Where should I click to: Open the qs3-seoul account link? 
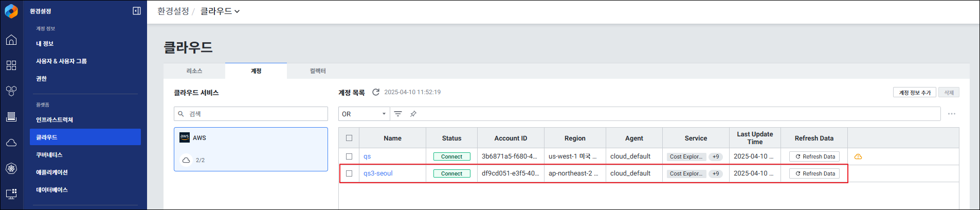coord(378,173)
